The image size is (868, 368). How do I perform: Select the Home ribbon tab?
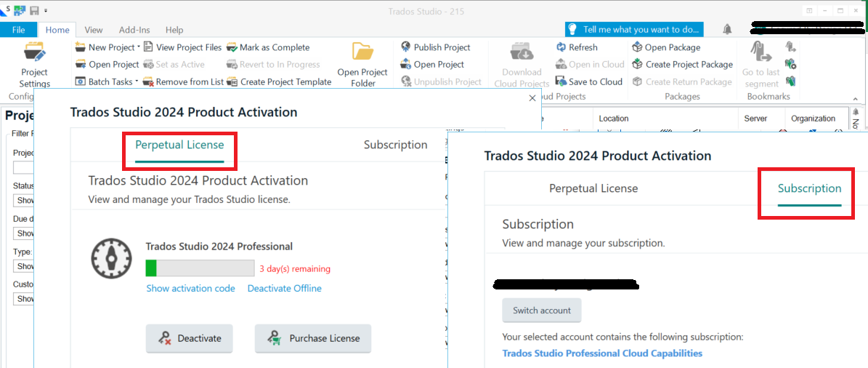(57, 30)
